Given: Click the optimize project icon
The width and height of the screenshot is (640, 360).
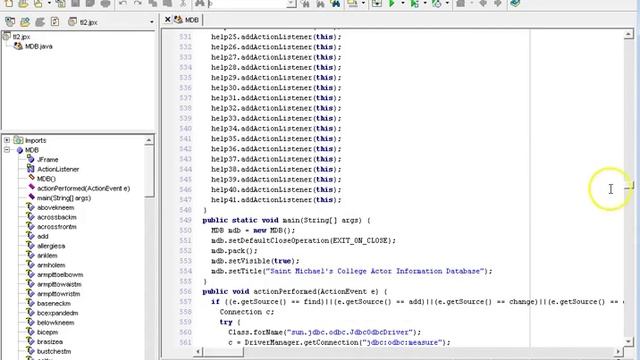Looking at the screenshot, I should point(437,4).
